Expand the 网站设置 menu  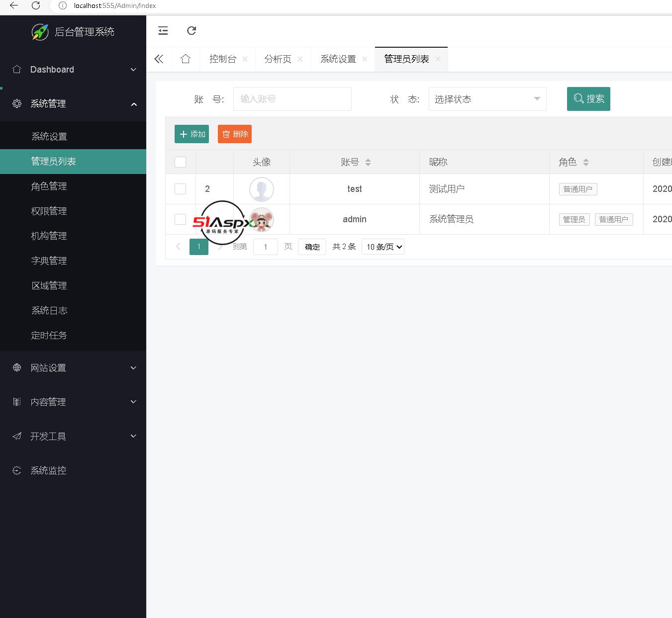[x=133, y=368]
